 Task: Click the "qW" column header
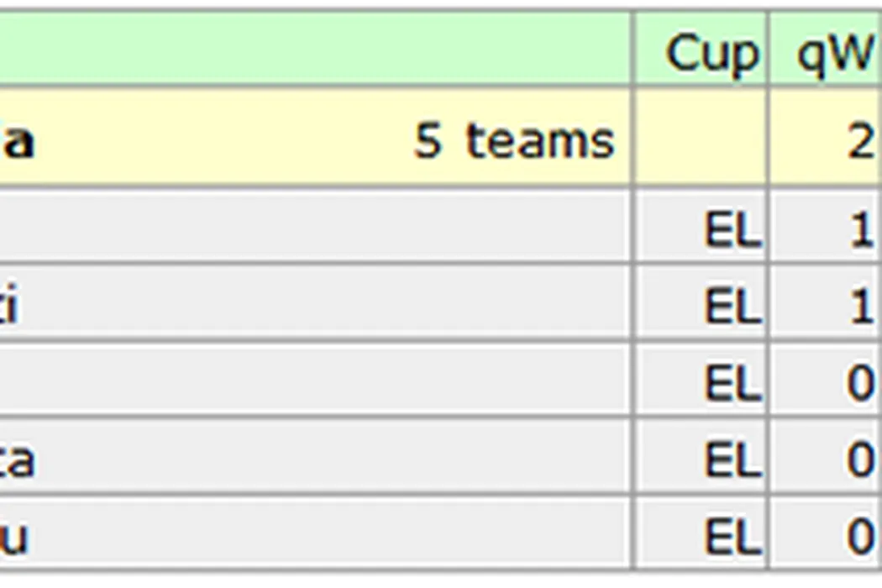[833, 55]
